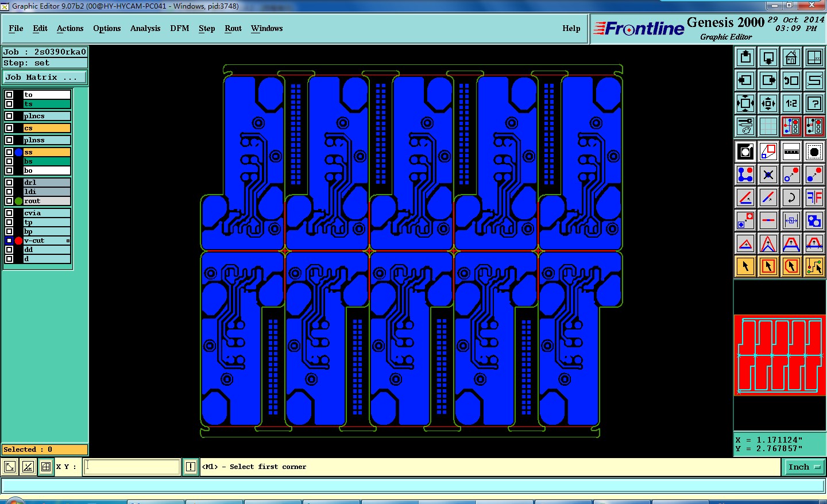This screenshot has height=504, width=827.
Task: Click the zoom in expanding arrows icon
Action: pos(745,103)
